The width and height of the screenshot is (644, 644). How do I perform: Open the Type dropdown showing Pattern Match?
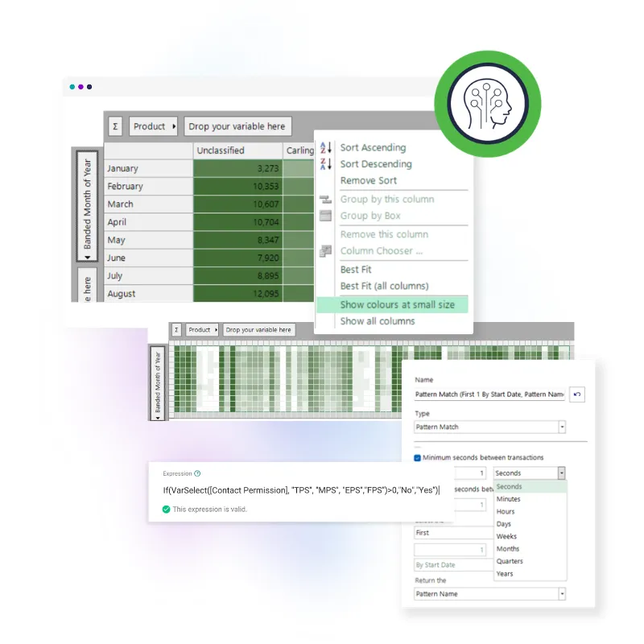[561, 427]
